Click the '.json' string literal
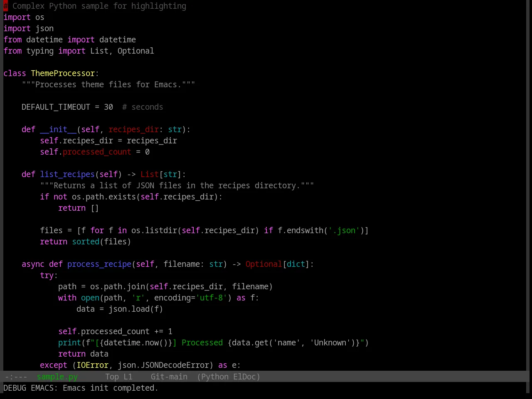 (x=344, y=230)
